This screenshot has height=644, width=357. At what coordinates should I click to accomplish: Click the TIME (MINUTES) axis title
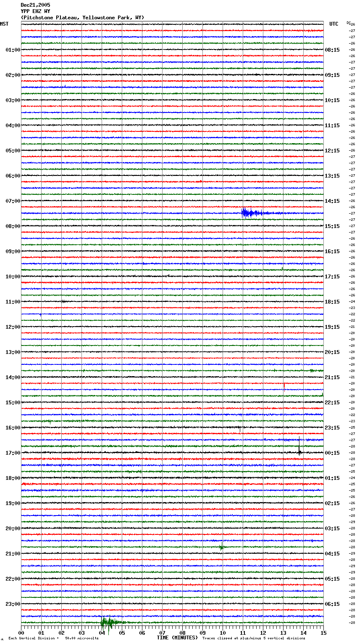click(177, 638)
